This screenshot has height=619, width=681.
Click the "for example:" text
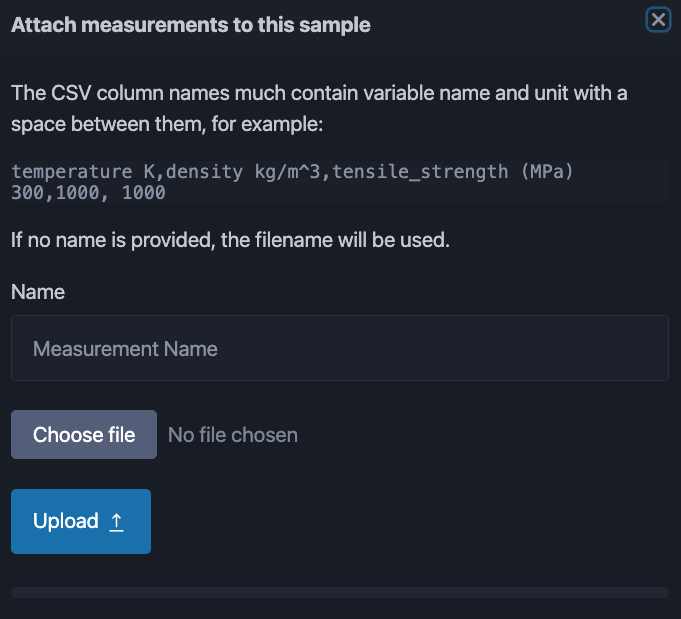point(270,125)
